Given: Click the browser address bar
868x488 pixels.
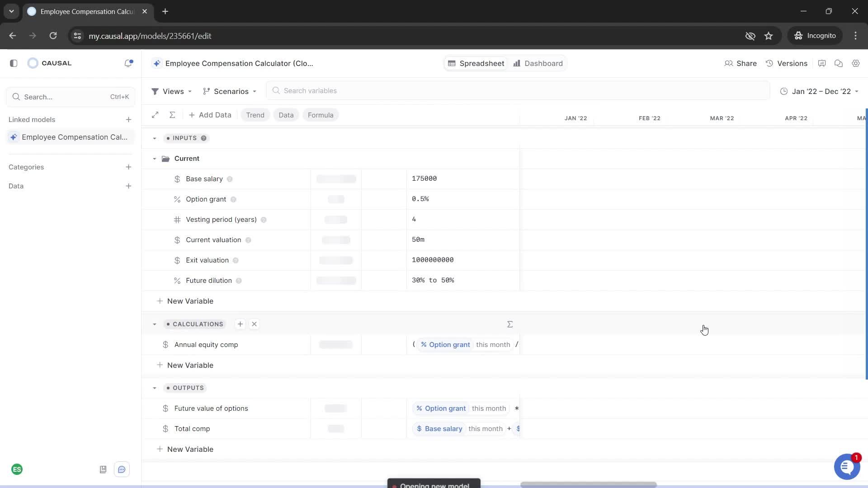Looking at the screenshot, I should (x=407, y=36).
